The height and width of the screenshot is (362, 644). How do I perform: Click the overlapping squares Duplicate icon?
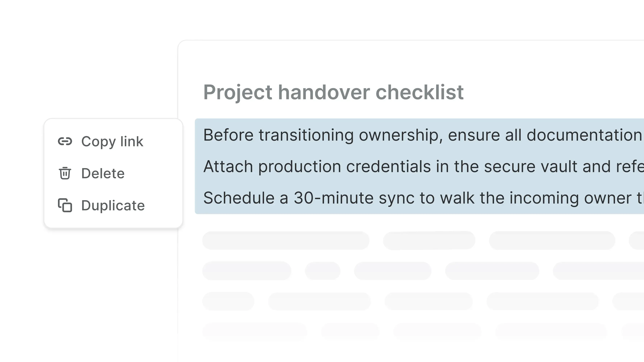pos(65,205)
